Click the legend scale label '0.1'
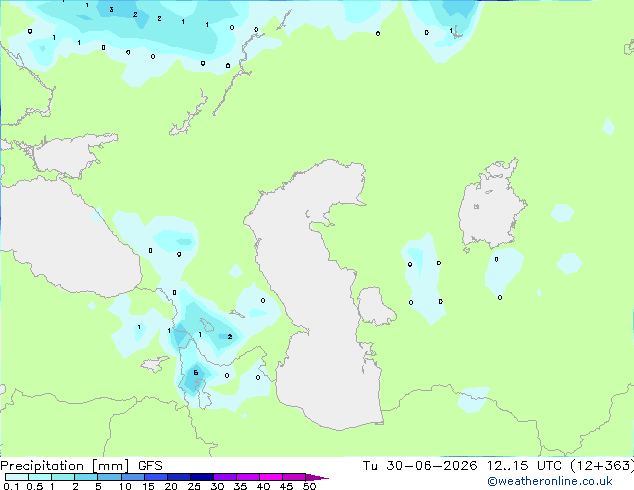The height and width of the screenshot is (490, 634). pos(11,486)
